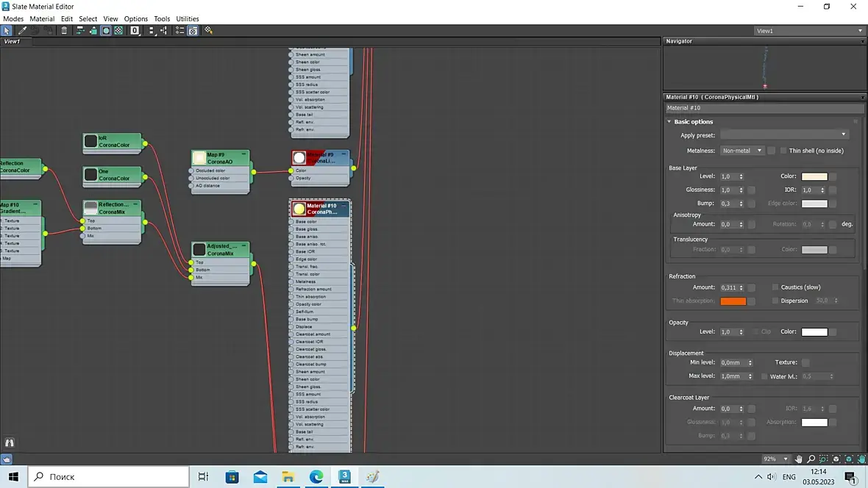Screen dimensions: 868x488
Task: Toggle Show Shaded Material in Viewport icon
Action: (x=106, y=31)
